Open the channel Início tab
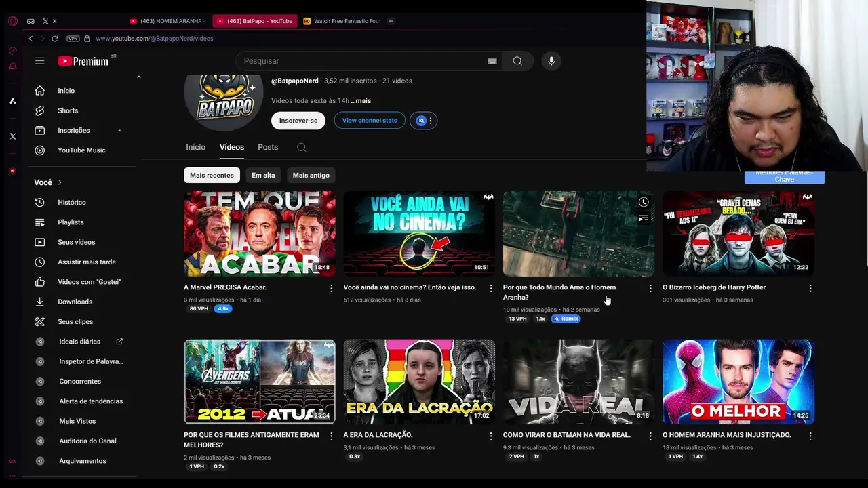Viewport: 868px width, 488px height. [x=195, y=147]
